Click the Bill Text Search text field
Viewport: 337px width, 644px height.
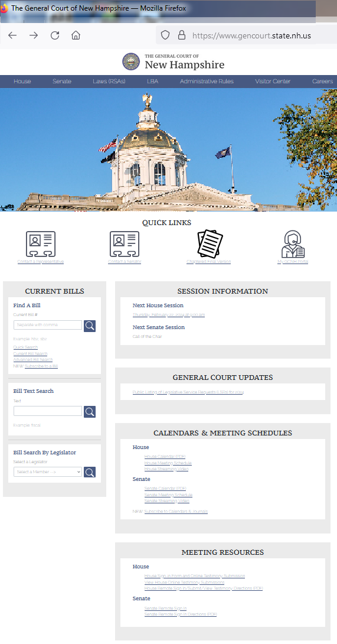(48, 411)
